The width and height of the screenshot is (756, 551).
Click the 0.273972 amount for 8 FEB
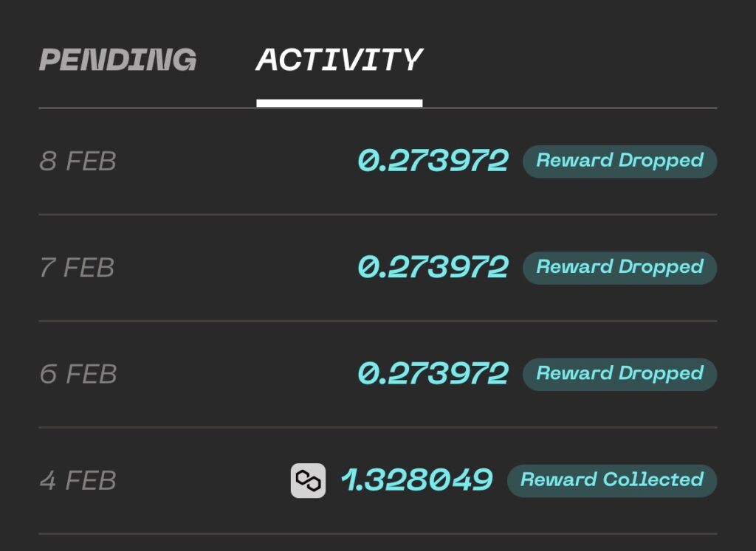pyautogui.click(x=433, y=161)
